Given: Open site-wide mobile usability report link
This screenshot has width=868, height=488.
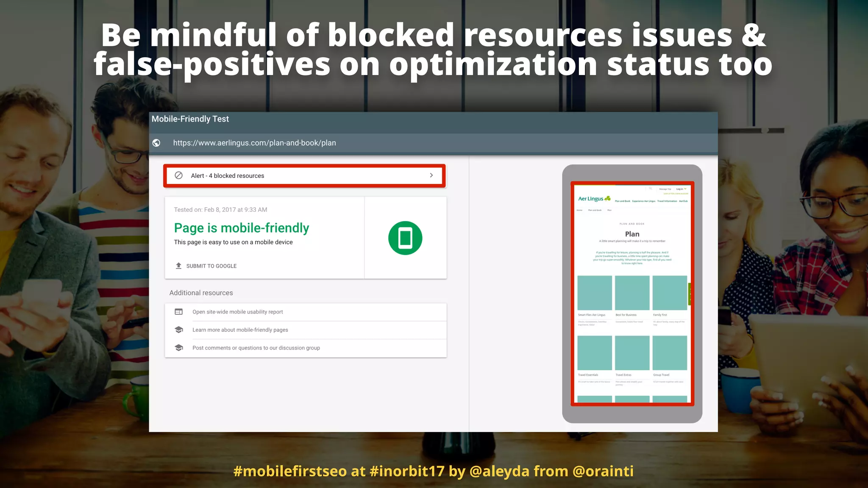Looking at the screenshot, I should pos(237,312).
